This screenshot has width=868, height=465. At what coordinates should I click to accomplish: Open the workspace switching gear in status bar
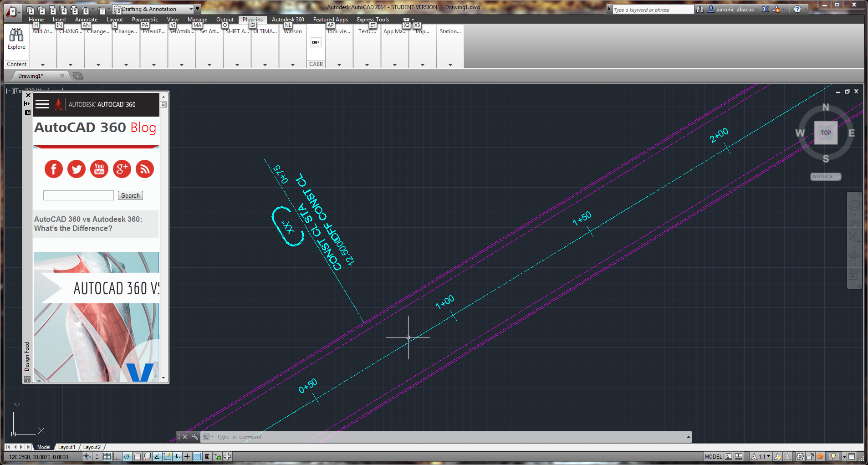pos(800,457)
